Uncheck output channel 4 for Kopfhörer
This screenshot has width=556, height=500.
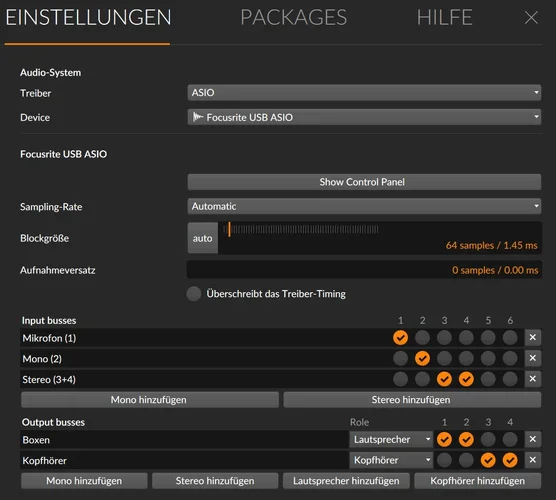[510, 460]
